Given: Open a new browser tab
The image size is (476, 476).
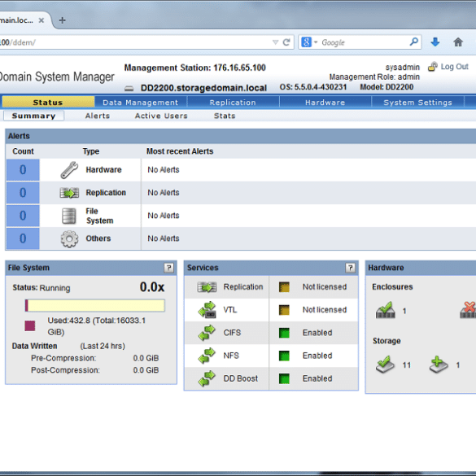Looking at the screenshot, I should click(62, 20).
